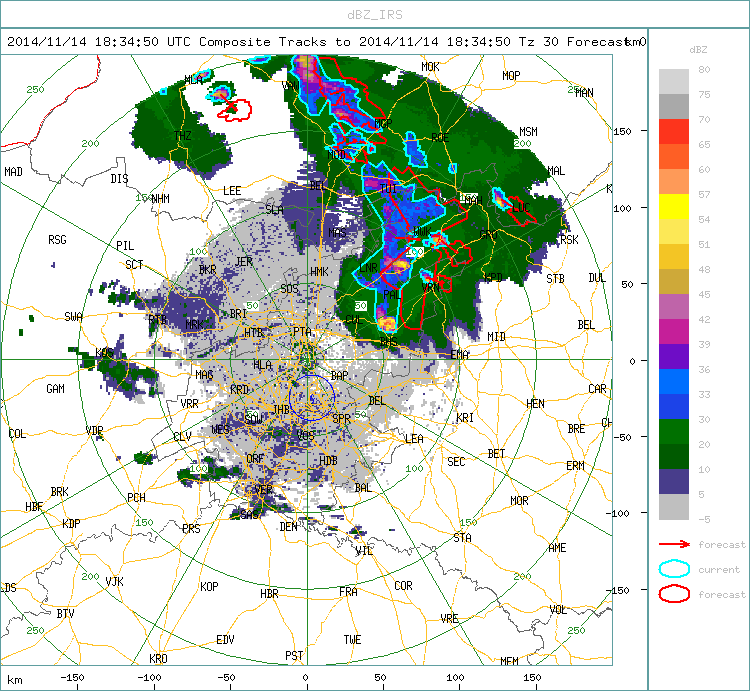Click the dBZ legend heading
Image resolution: width=750 pixels, height=691 pixels.
[698, 49]
